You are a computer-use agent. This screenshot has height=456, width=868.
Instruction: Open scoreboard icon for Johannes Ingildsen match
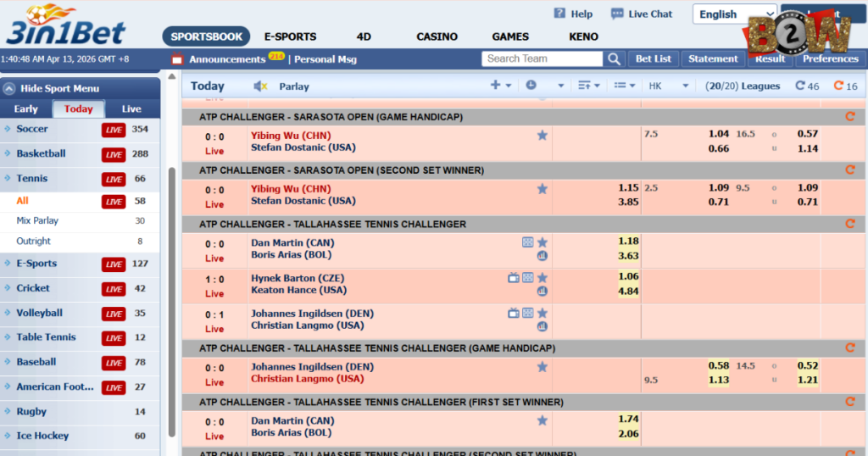527,313
